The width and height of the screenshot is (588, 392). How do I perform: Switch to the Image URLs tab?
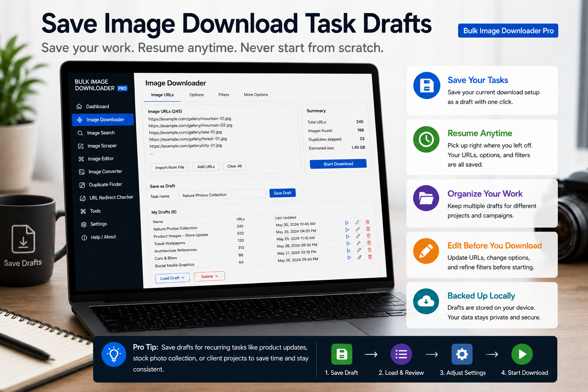[x=162, y=95]
